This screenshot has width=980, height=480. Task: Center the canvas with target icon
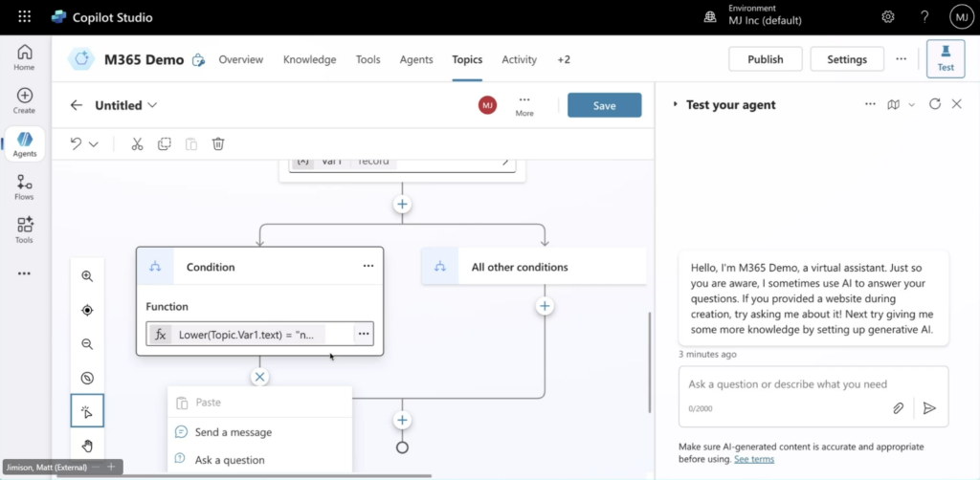pyautogui.click(x=87, y=310)
